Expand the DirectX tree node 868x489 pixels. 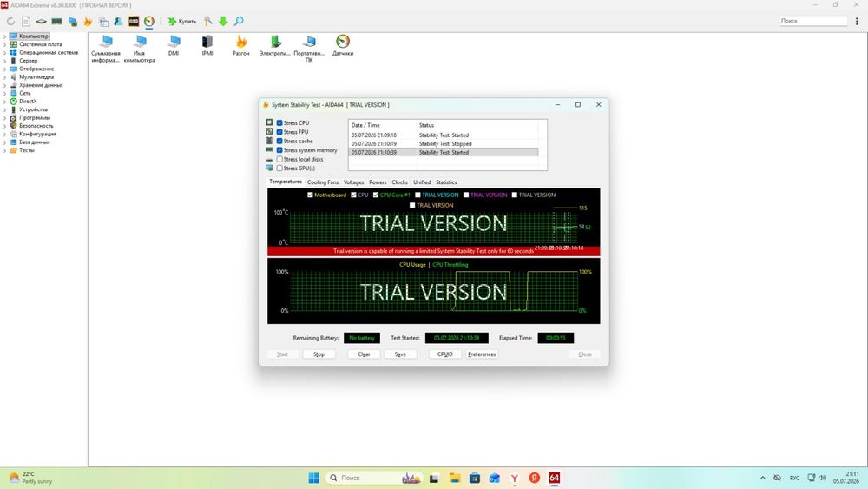(4, 102)
